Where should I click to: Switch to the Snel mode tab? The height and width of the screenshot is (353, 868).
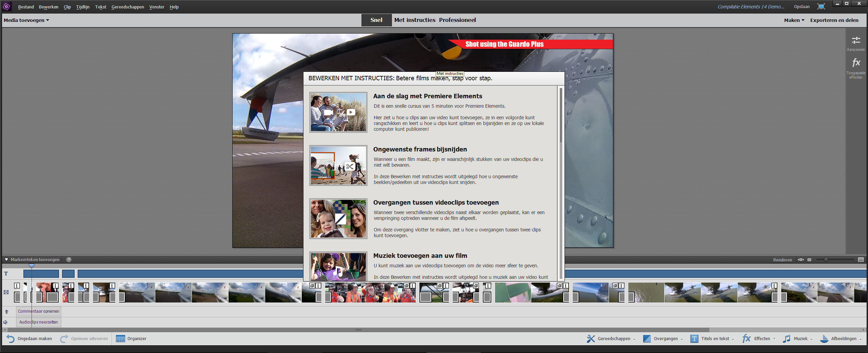click(376, 20)
